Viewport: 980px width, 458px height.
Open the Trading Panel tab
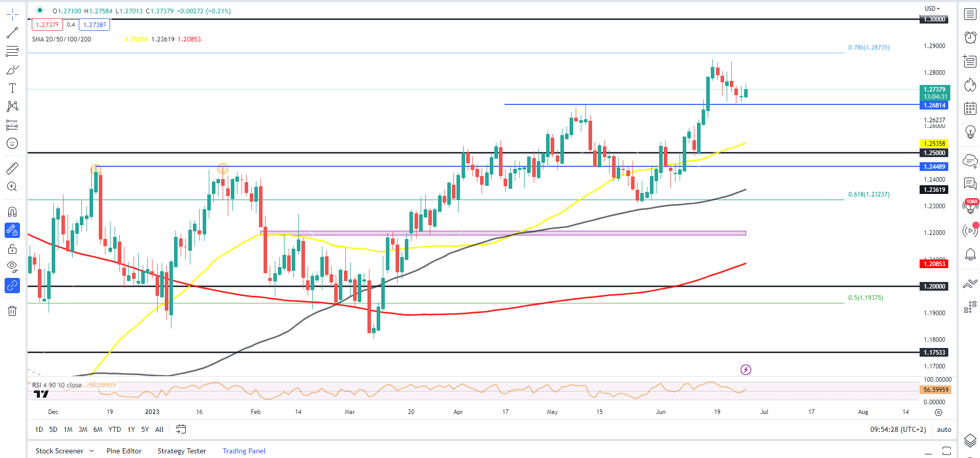coord(244,451)
